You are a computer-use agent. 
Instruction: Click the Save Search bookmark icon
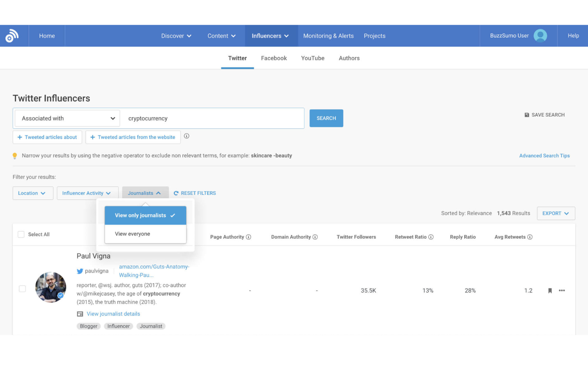coord(526,115)
